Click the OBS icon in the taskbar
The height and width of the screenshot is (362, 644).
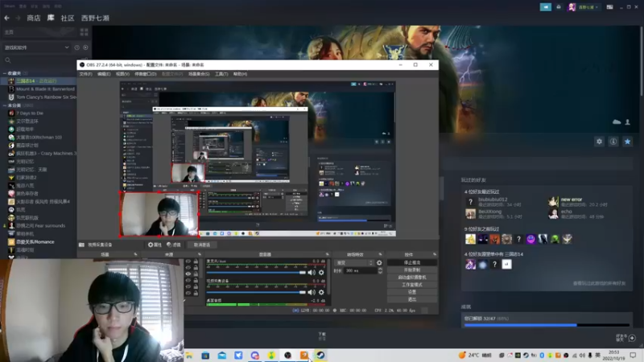(287, 356)
